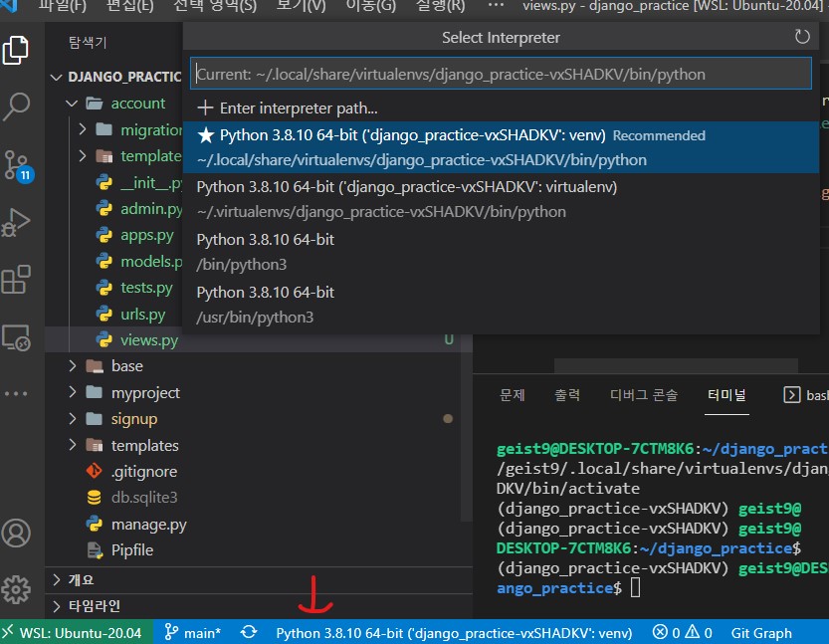Open the Explorer view in activity bar

click(x=16, y=50)
